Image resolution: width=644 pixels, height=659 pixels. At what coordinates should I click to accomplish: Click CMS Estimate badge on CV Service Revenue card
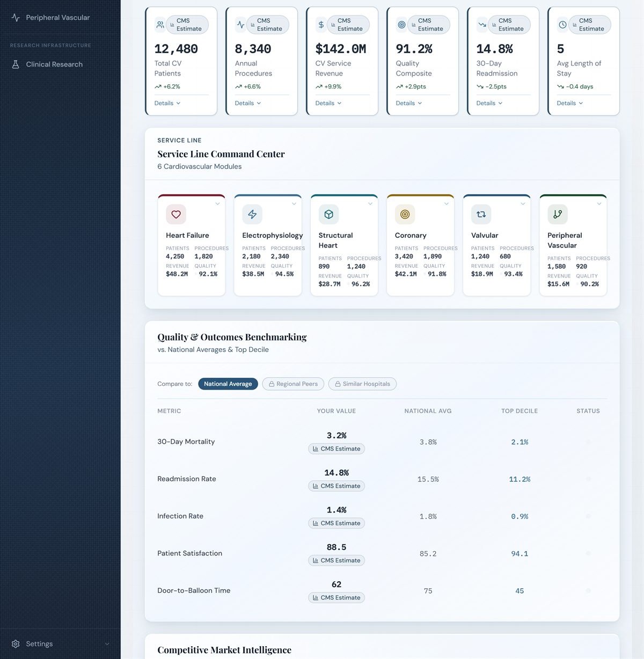tap(348, 25)
